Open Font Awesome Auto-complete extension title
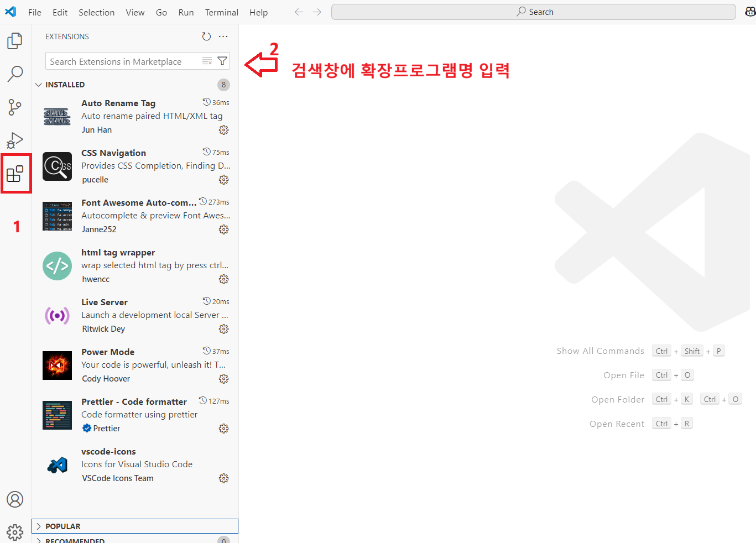Image resolution: width=756 pixels, height=543 pixels. [139, 203]
